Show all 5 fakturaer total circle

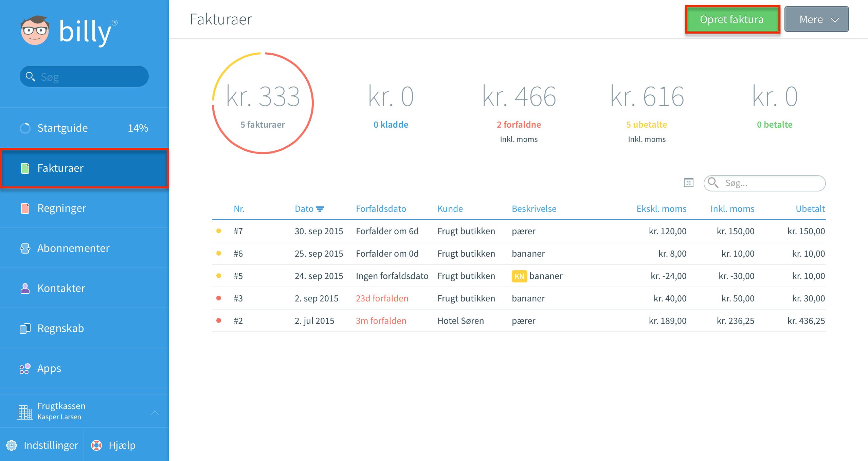tap(263, 103)
